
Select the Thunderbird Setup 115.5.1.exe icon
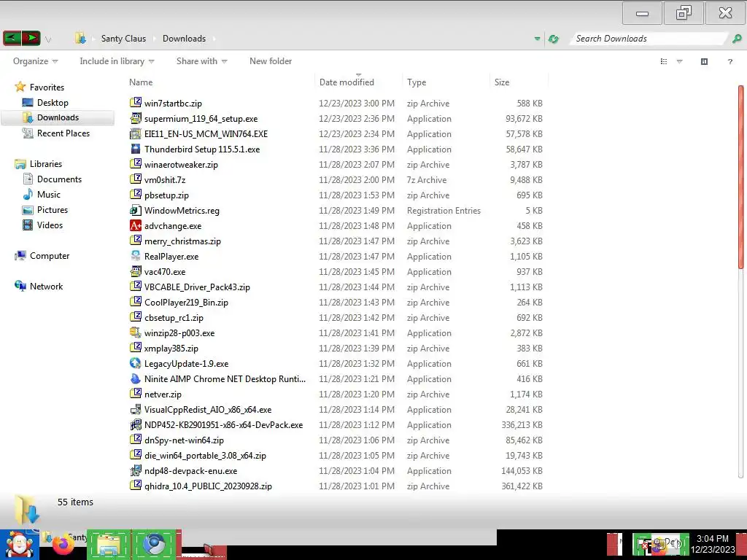[x=136, y=149]
